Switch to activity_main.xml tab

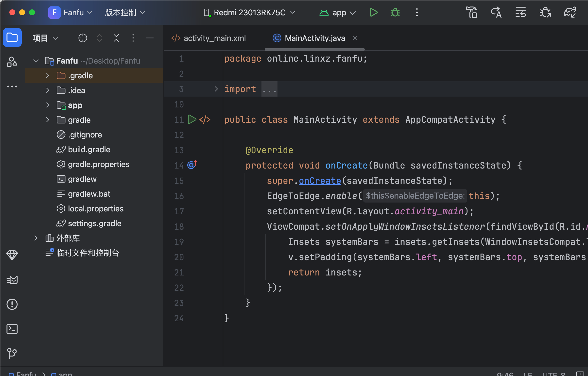208,38
